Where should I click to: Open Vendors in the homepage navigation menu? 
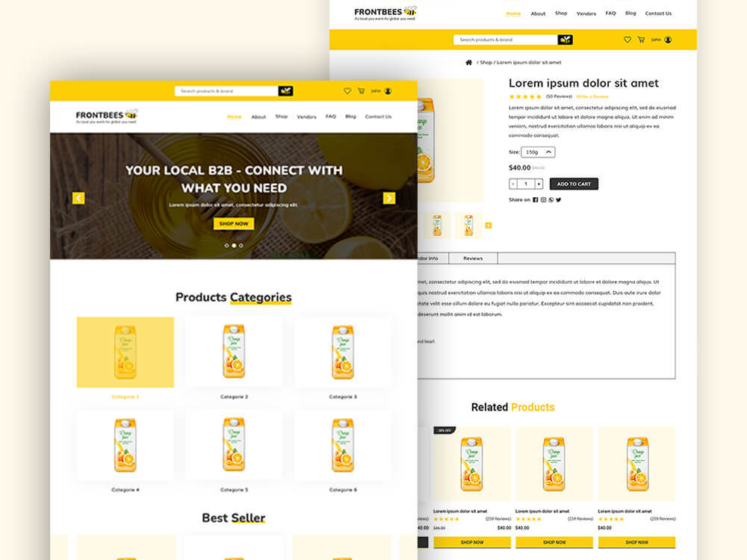tap(306, 117)
